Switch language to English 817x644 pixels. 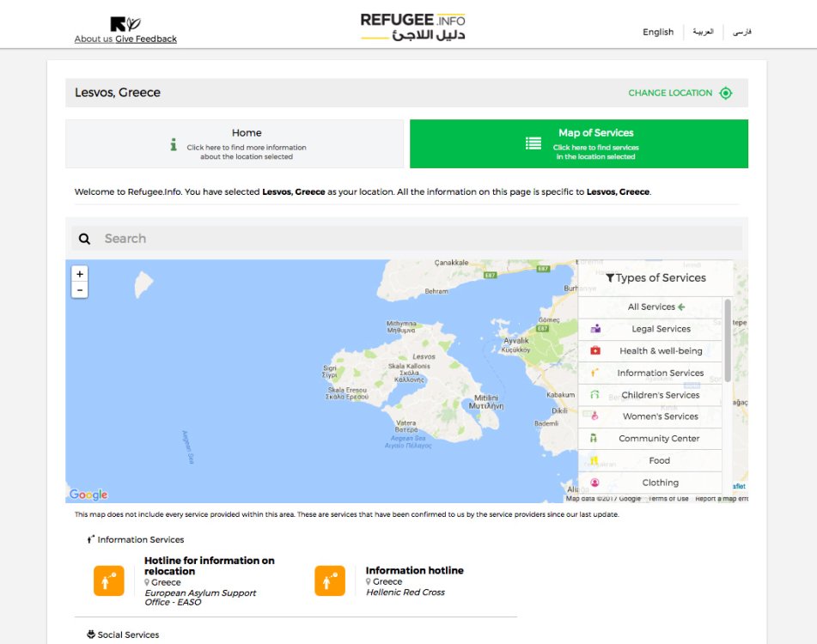point(658,32)
